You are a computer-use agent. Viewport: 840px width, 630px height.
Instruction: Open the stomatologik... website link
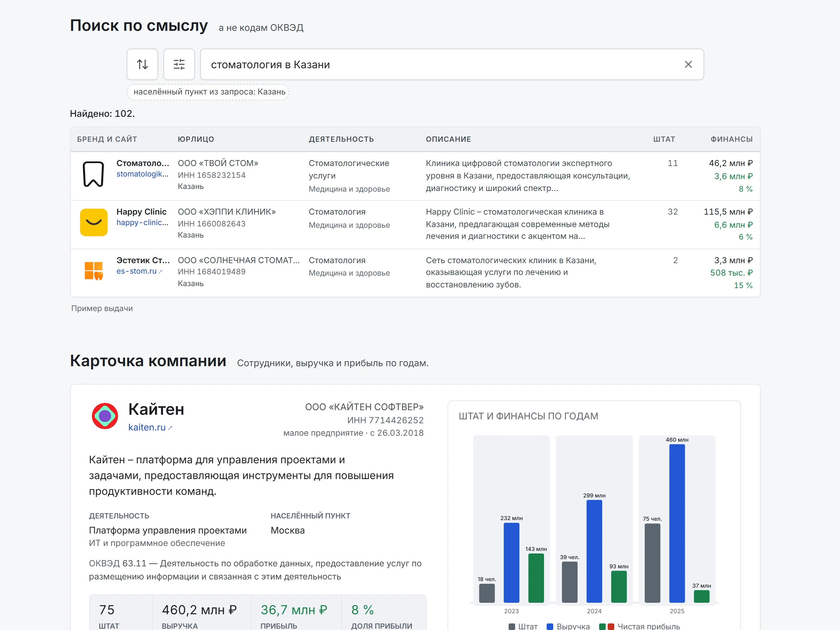[x=142, y=174]
